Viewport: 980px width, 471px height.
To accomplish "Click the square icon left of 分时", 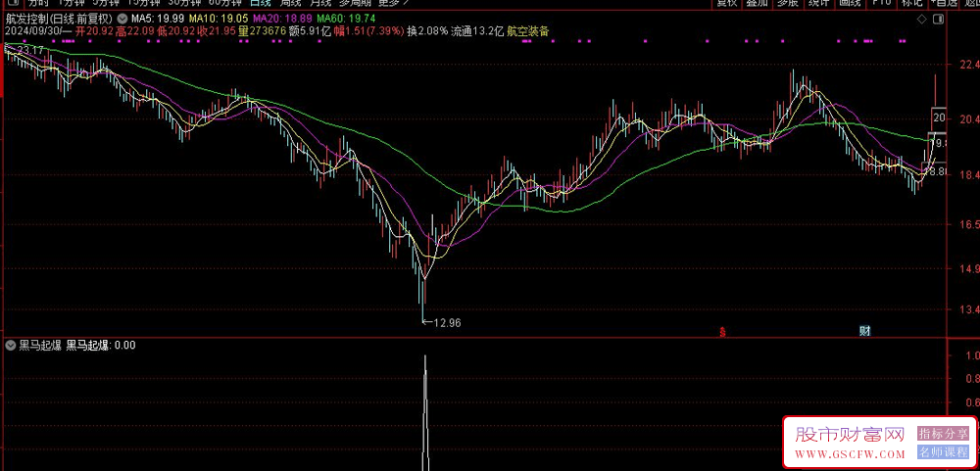I will [13, 3].
